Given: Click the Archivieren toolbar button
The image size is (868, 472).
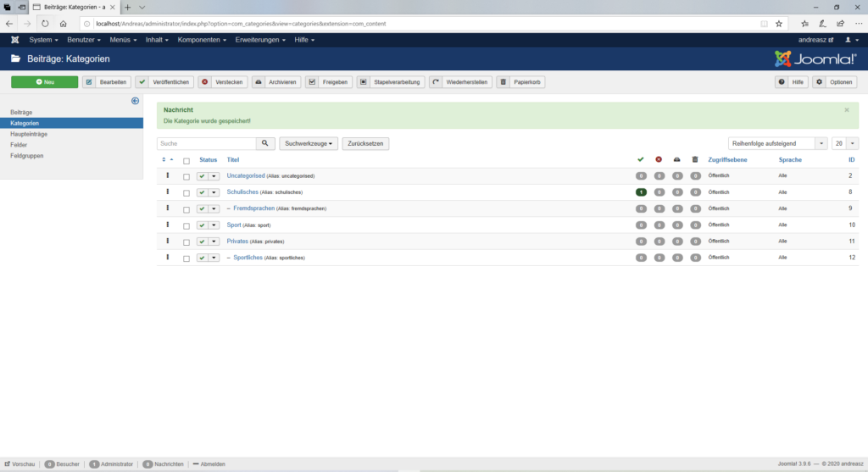Looking at the screenshot, I should (x=275, y=82).
